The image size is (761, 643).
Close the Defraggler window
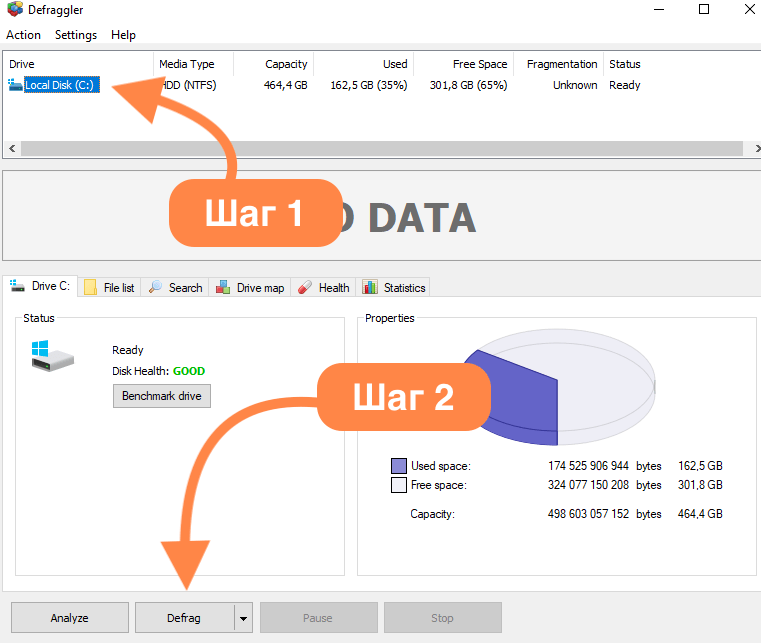click(x=749, y=9)
